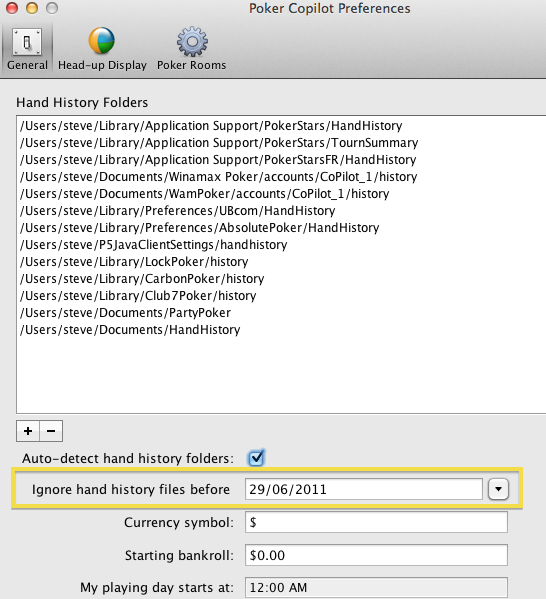Viewport: 546px width, 599px height.
Task: Click the Starting bankroll field
Action: coord(376,555)
